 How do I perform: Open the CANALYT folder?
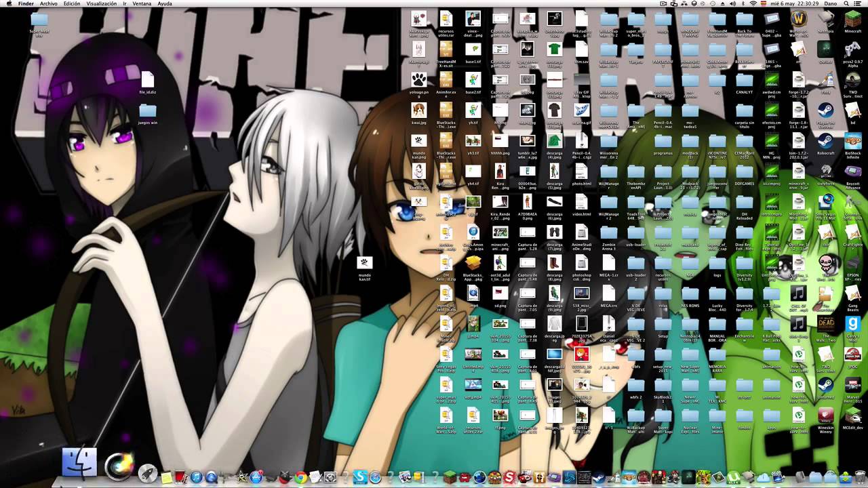[x=744, y=80]
